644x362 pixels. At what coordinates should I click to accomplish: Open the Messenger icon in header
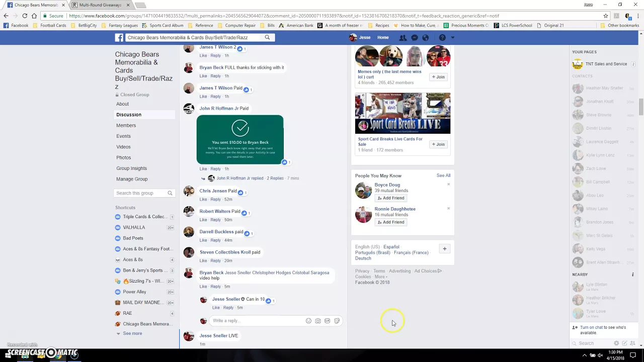pyautogui.click(x=415, y=38)
